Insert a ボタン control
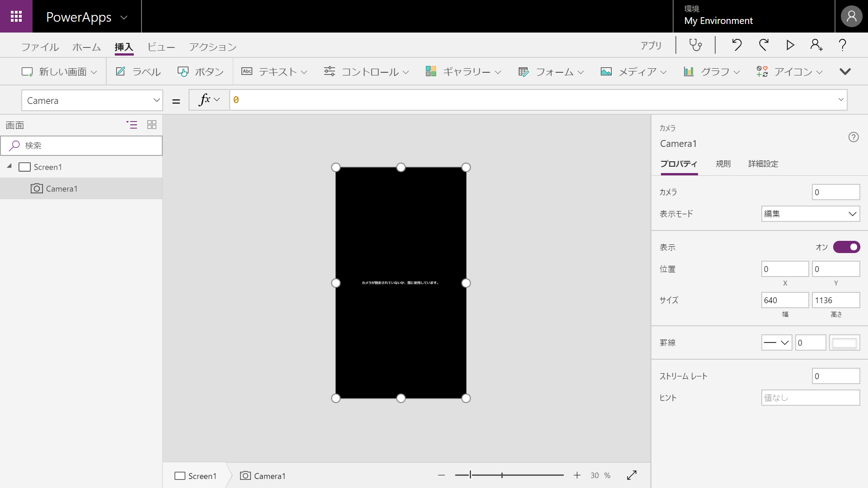Viewport: 868px width, 488px height. (201, 72)
